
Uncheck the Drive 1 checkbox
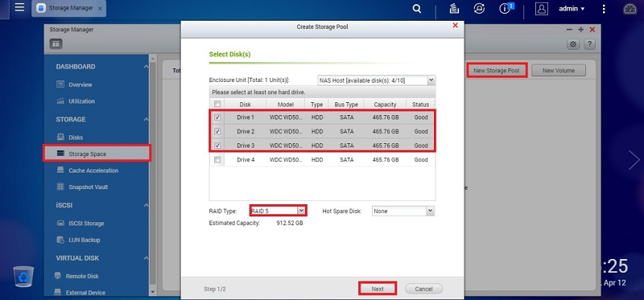(217, 117)
